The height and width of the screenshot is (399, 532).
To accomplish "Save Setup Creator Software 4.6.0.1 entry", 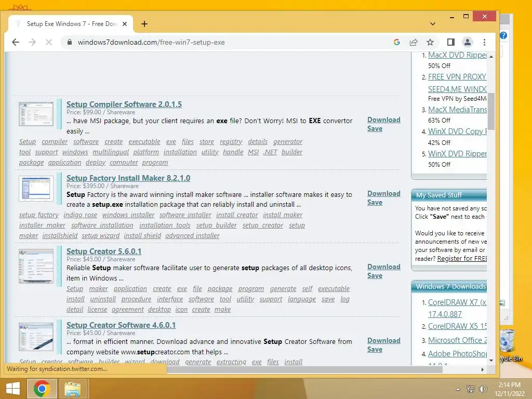I will [x=375, y=349].
